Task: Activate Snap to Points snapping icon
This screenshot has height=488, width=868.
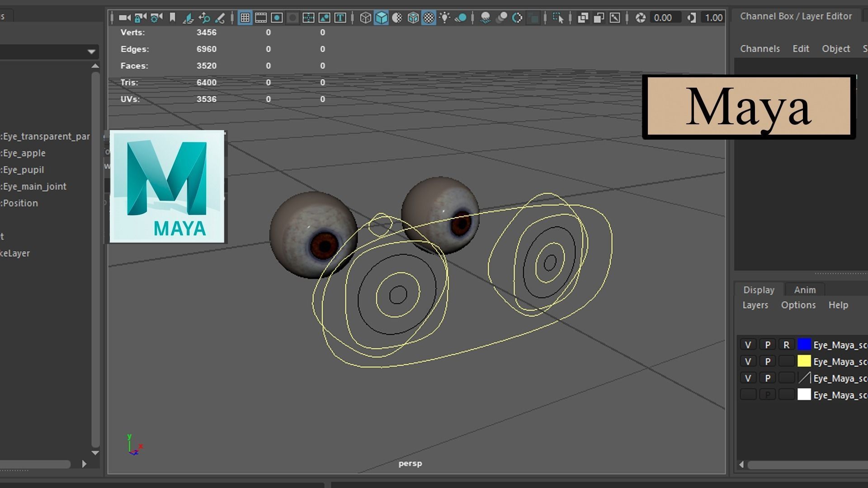Action: click(220, 18)
